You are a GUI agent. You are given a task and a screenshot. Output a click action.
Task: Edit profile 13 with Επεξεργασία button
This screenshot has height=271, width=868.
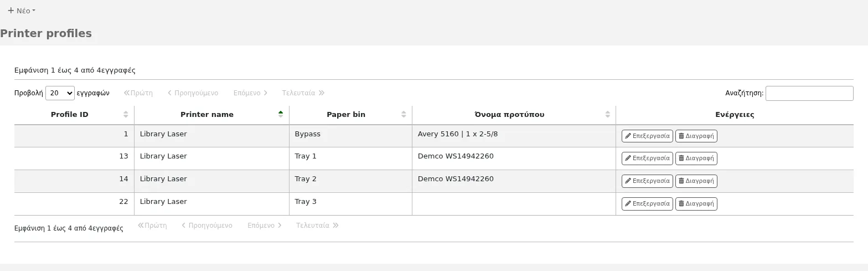pos(647,158)
